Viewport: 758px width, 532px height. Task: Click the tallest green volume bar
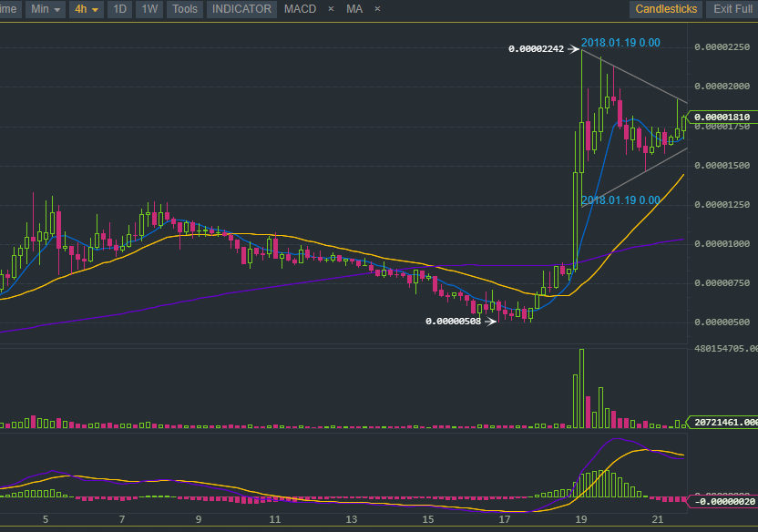[581, 388]
